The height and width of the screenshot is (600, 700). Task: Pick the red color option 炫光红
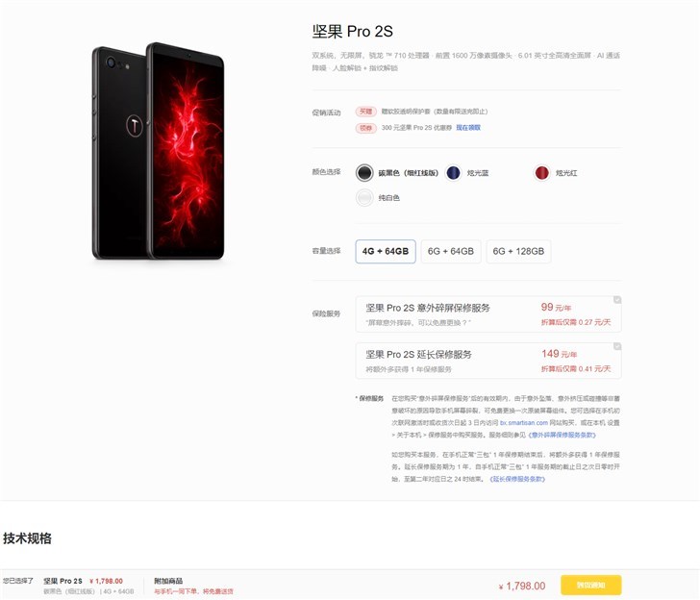coord(541,173)
